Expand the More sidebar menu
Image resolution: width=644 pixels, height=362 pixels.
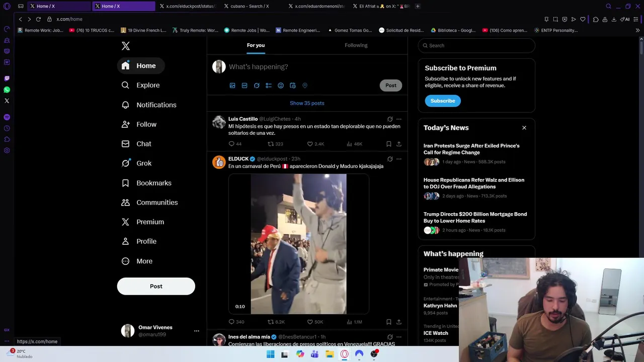pyautogui.click(x=137, y=261)
